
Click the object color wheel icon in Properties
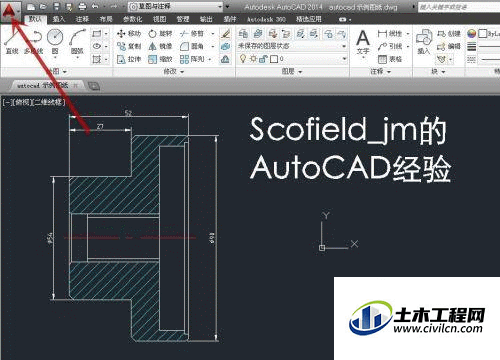471,33
